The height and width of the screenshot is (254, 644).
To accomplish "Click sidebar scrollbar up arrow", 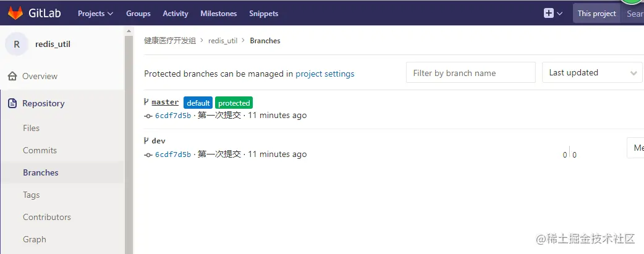I will (129, 32).
